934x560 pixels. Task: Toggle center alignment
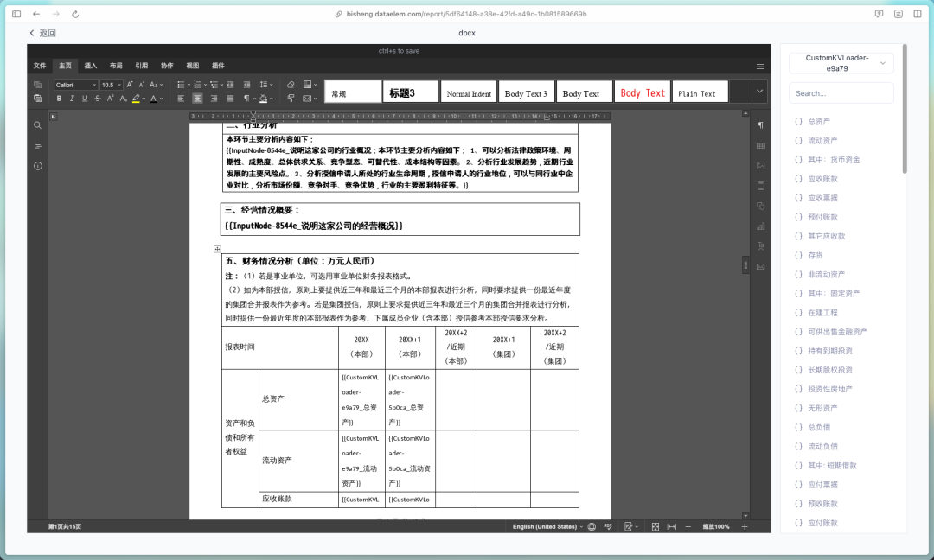197,99
